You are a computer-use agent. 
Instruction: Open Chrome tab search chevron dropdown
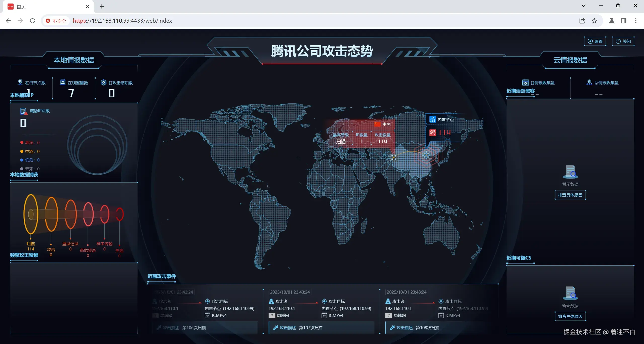[583, 6]
